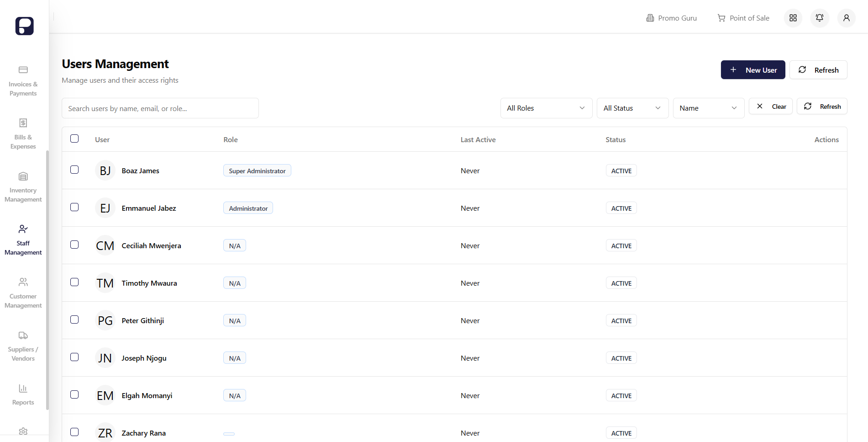This screenshot has width=868, height=442.
Task: Clear the applied filters
Action: click(771, 106)
